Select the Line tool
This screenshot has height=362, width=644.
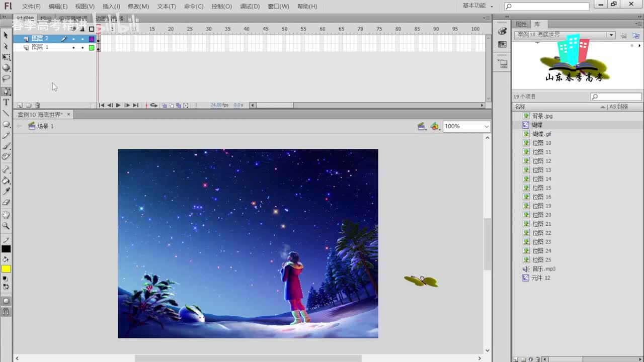(x=6, y=113)
